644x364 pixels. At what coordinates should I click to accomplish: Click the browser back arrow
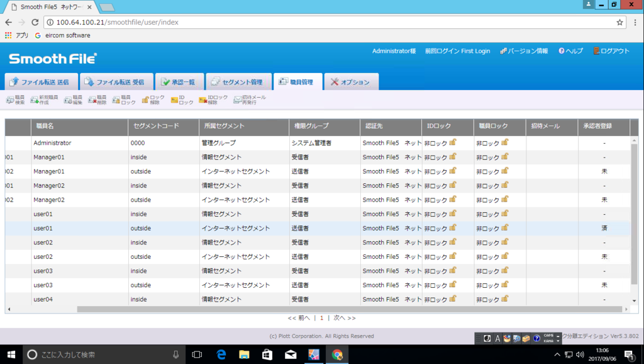coord(9,22)
